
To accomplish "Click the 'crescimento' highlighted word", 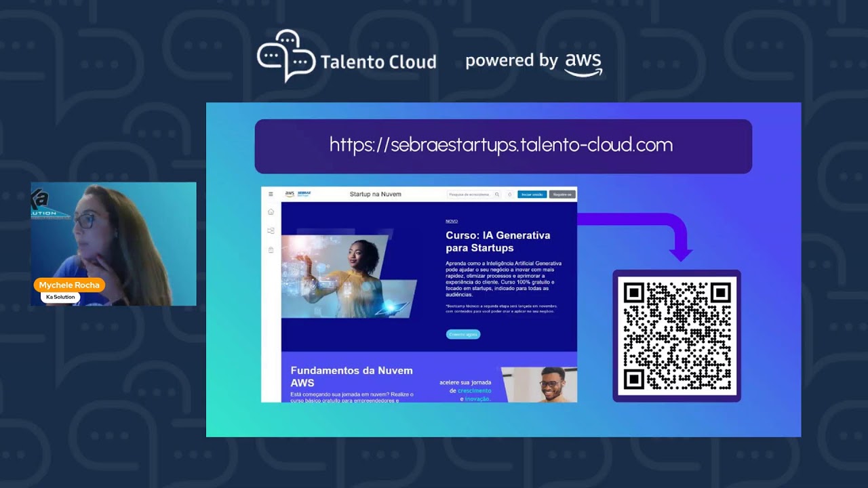I will pyautogui.click(x=475, y=391).
